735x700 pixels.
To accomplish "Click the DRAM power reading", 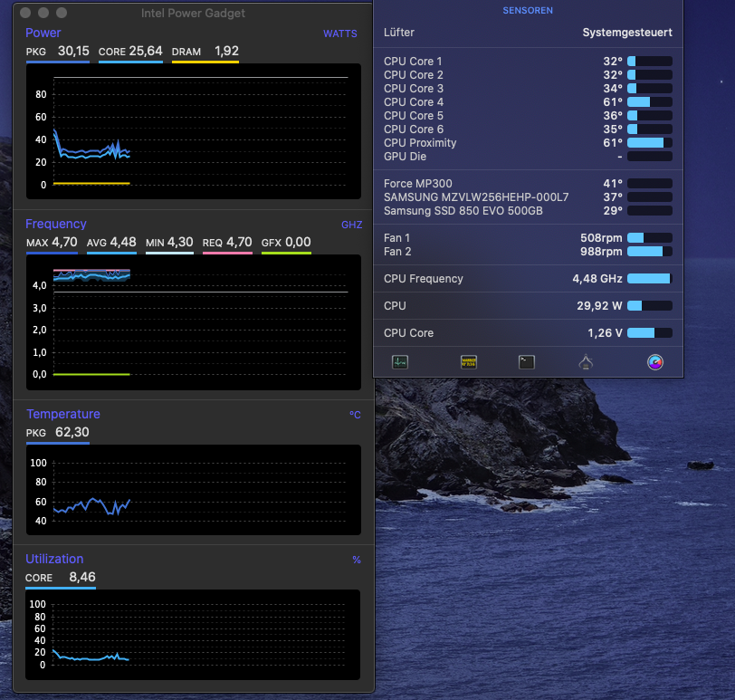I will tap(226, 52).
